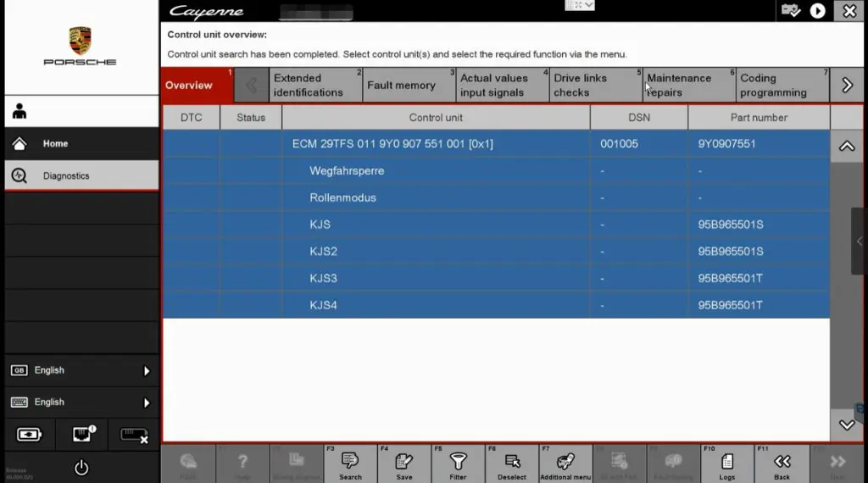Open the Logs document icon
This screenshot has height=483, width=868.
click(727, 463)
